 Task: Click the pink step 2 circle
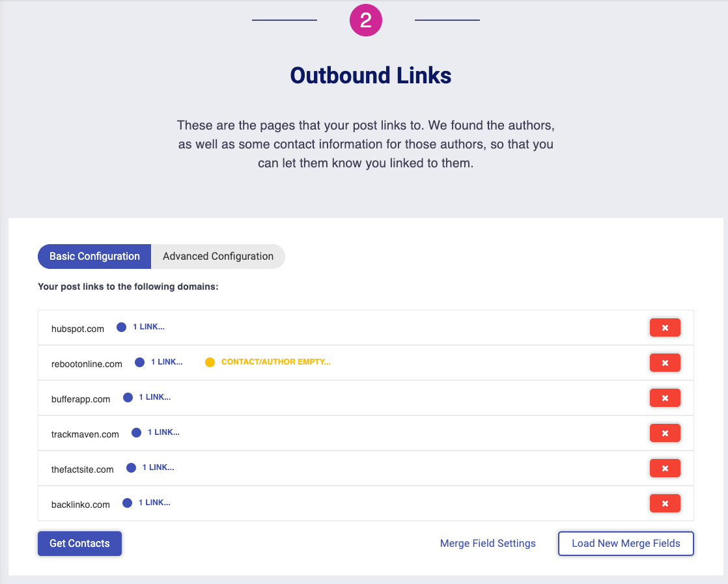[365, 21]
